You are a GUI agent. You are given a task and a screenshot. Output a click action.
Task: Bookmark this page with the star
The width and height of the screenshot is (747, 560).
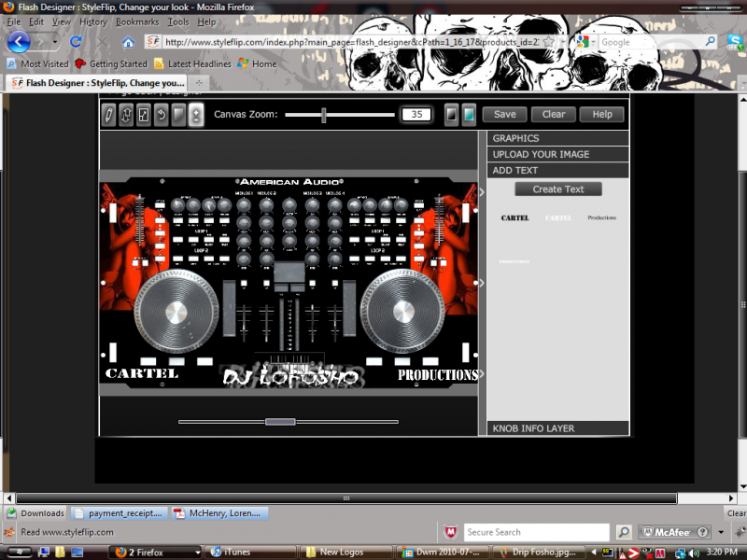(x=548, y=42)
